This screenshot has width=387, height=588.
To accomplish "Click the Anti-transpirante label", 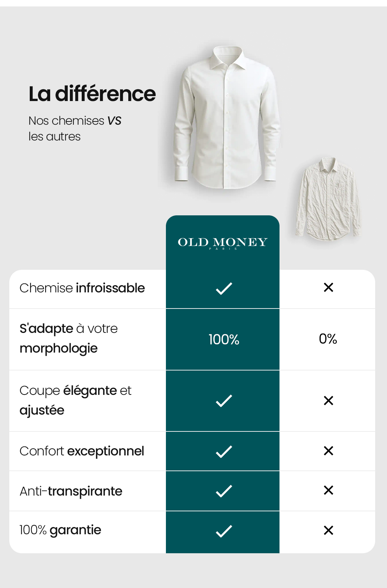I will point(71,491).
